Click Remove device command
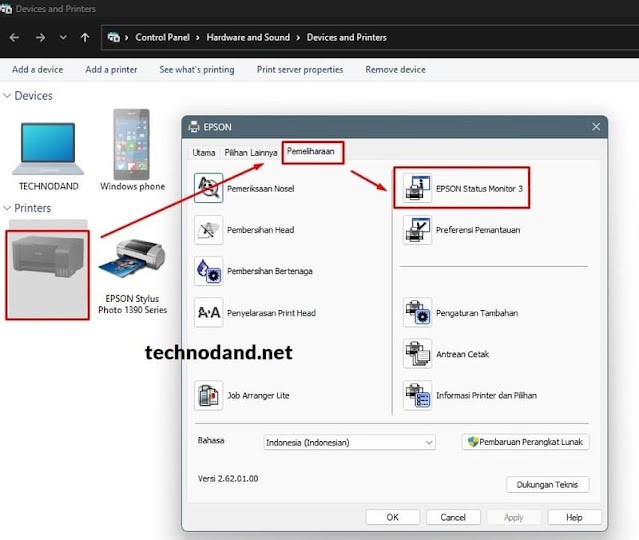 coord(395,70)
